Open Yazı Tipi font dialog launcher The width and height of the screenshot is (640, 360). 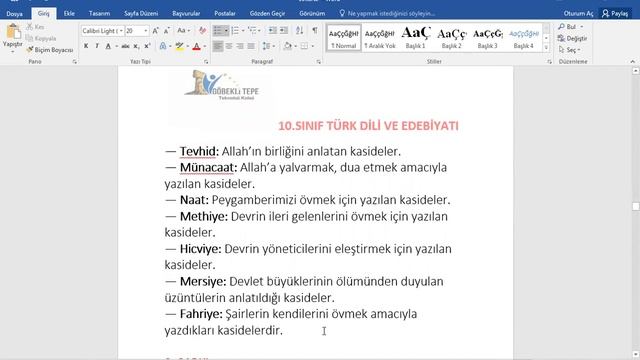pyautogui.click(x=206, y=62)
